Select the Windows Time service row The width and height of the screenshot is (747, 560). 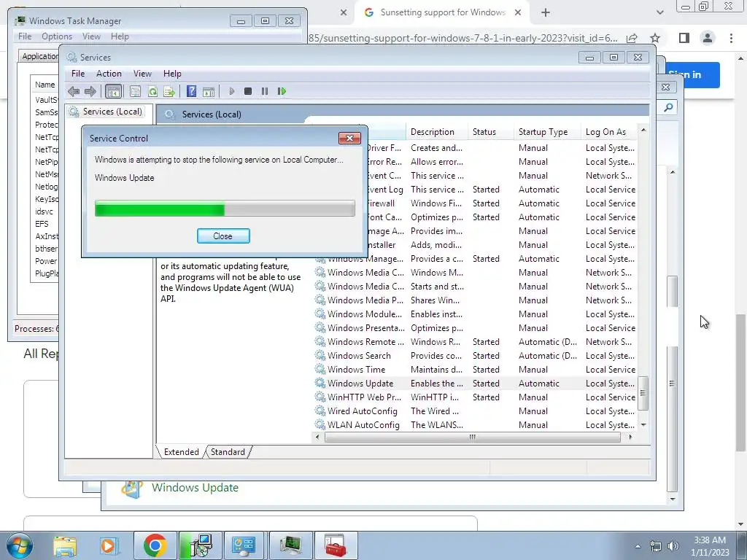point(476,370)
